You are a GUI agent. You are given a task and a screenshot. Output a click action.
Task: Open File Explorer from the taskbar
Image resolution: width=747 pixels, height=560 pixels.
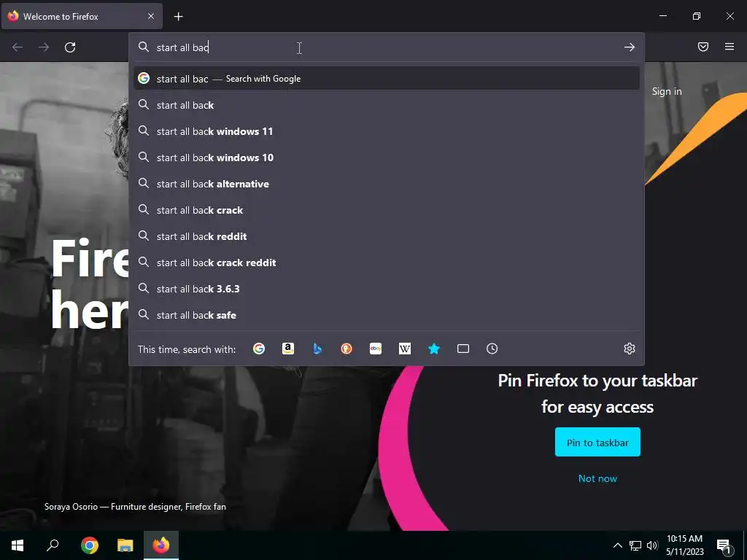coord(125,545)
